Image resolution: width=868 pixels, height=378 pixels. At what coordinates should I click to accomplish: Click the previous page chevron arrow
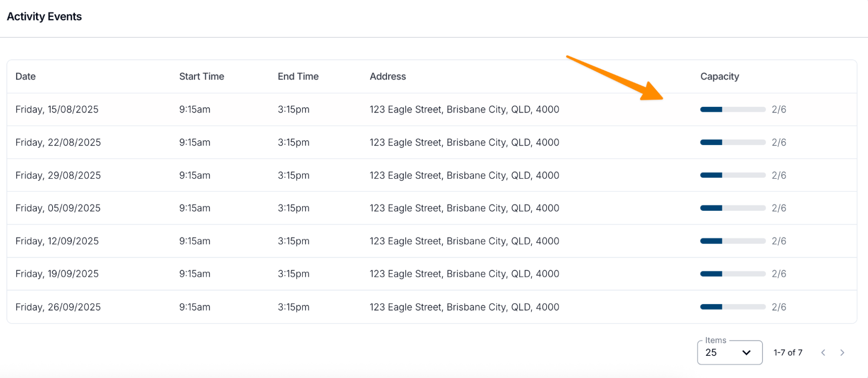pyautogui.click(x=823, y=352)
